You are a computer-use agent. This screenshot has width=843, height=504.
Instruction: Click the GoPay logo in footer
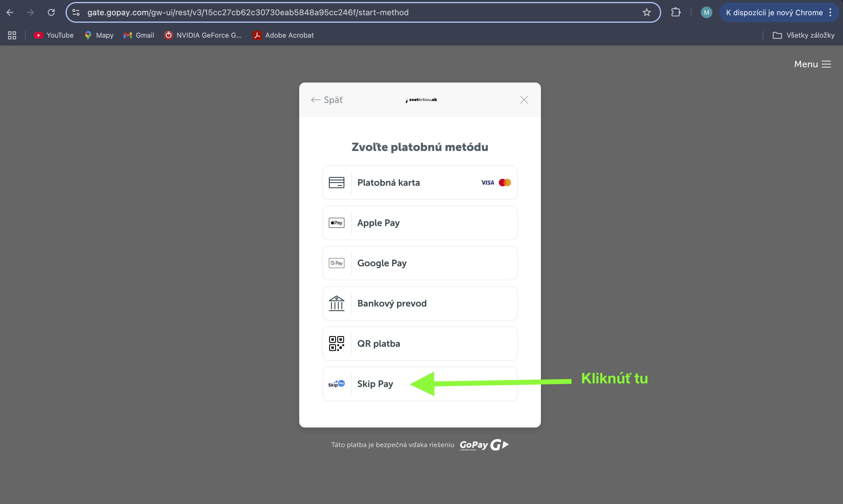pos(484,445)
